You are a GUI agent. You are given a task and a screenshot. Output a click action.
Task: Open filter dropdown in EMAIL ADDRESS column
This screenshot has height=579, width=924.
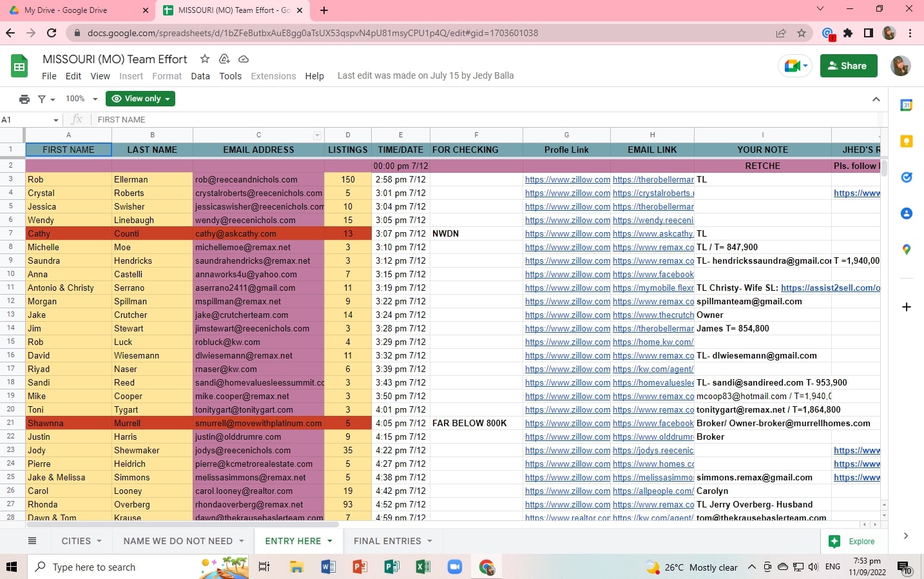point(317,135)
